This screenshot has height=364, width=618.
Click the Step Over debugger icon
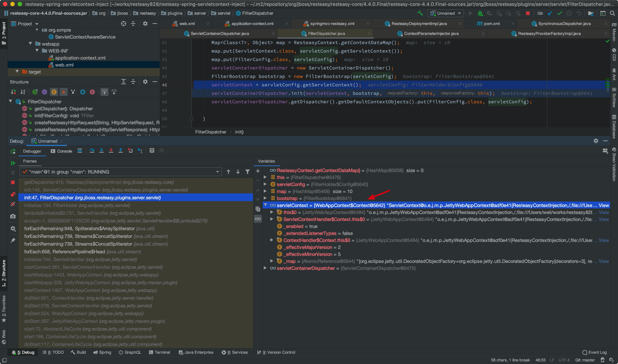tap(92, 151)
